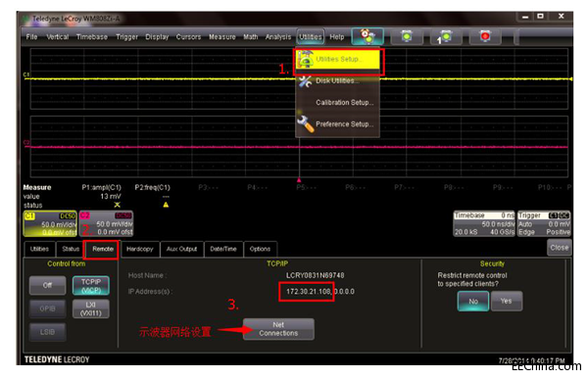Open the Trigger descriptor box
Image resolution: width=588 pixels, height=379 pixels.
pyautogui.click(x=544, y=224)
